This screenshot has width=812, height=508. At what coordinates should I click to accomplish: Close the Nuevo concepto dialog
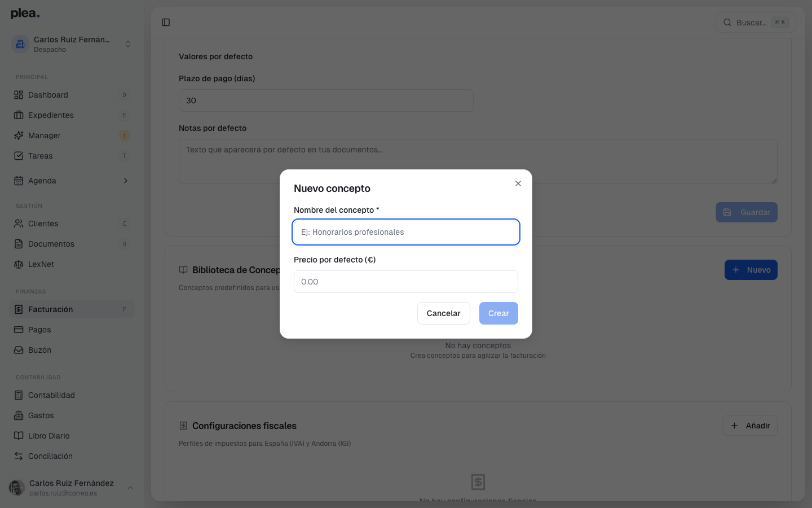pyautogui.click(x=518, y=183)
